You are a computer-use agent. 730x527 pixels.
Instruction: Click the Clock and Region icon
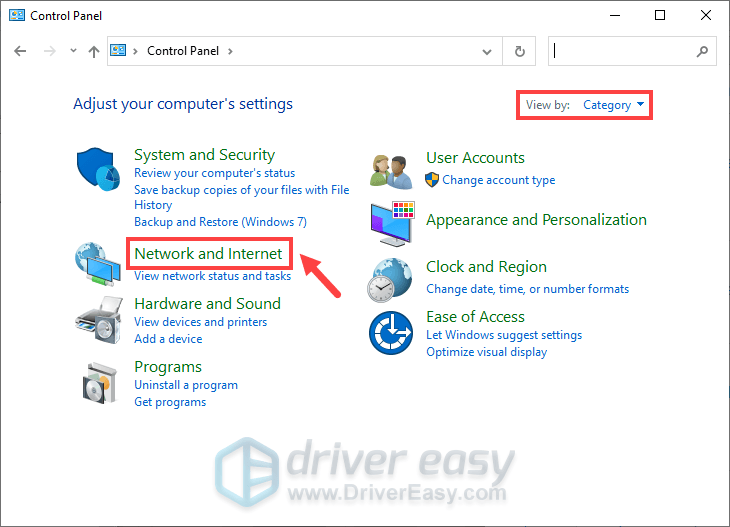pyautogui.click(x=391, y=279)
